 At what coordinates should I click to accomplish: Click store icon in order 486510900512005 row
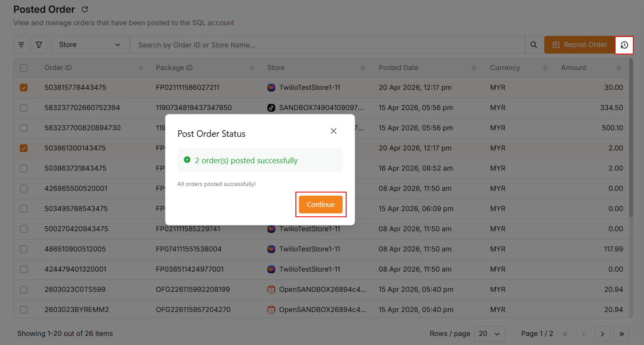click(x=271, y=249)
